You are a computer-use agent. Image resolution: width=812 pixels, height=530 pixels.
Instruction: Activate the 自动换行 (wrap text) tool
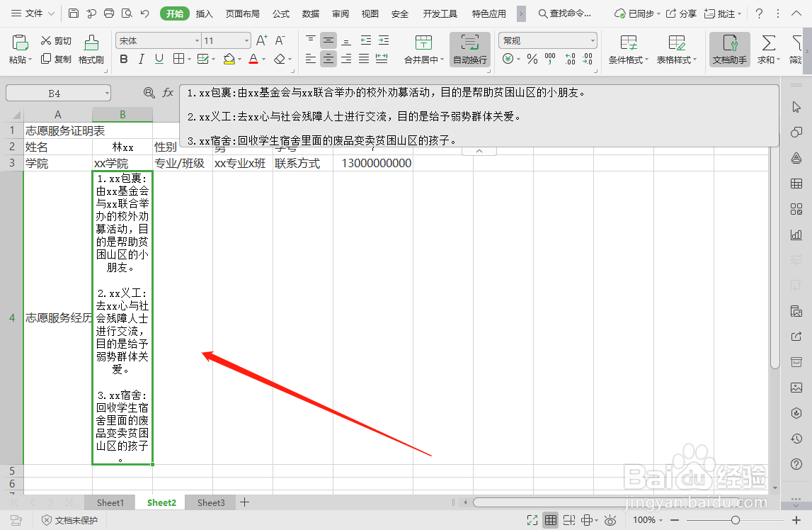(469, 50)
